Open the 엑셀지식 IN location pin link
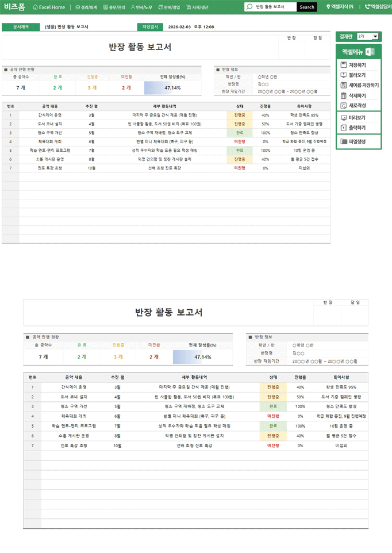 click(x=329, y=7)
